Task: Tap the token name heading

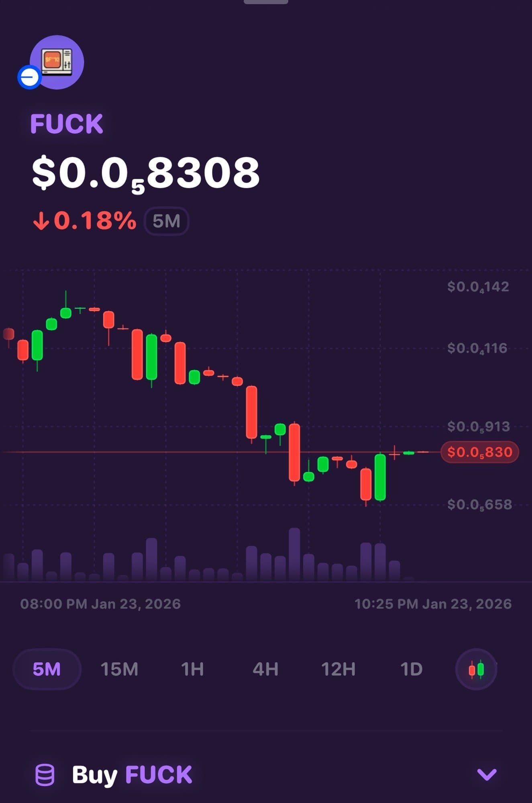Action: click(67, 124)
